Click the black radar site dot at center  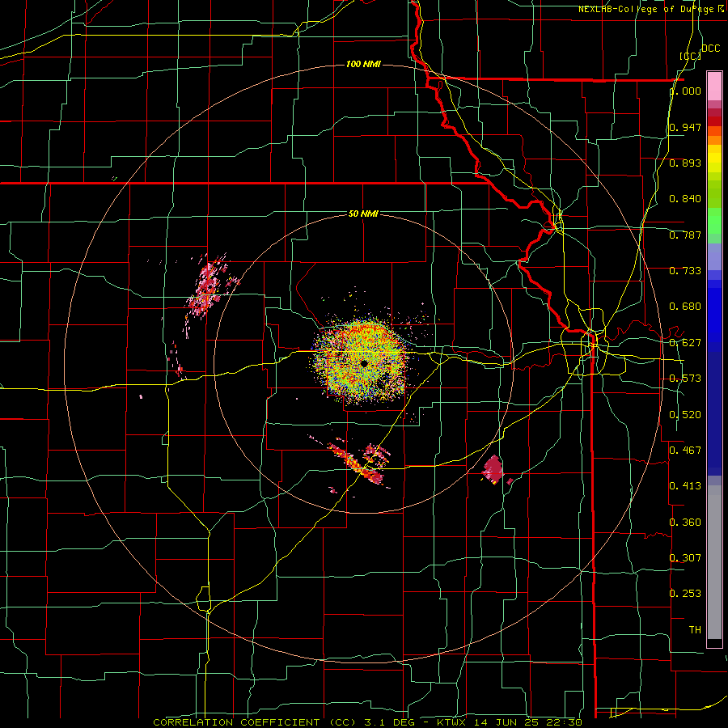364,363
